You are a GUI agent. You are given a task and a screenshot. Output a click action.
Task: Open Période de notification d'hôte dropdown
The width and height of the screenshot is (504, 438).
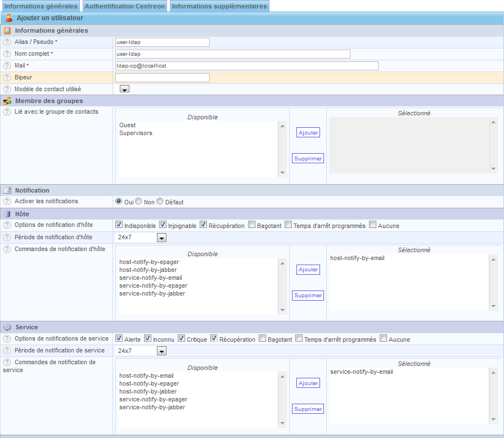point(161,238)
